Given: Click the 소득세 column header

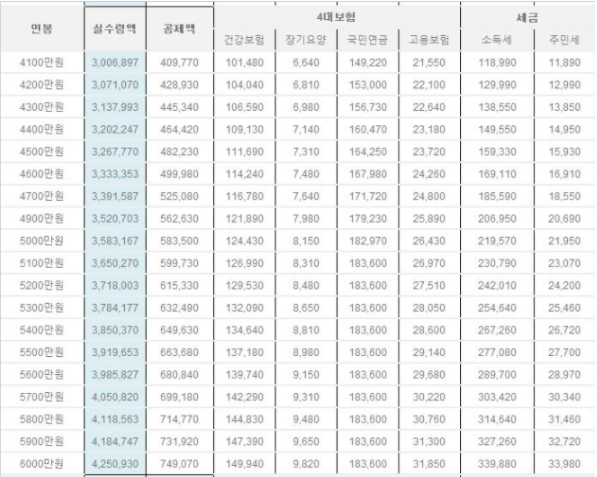Looking at the screenshot, I should 497,40.
